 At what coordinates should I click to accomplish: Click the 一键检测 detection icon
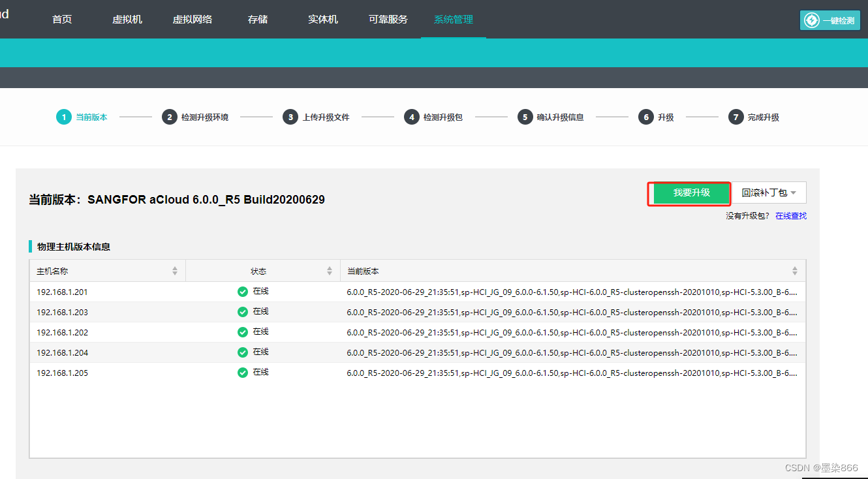(811, 20)
